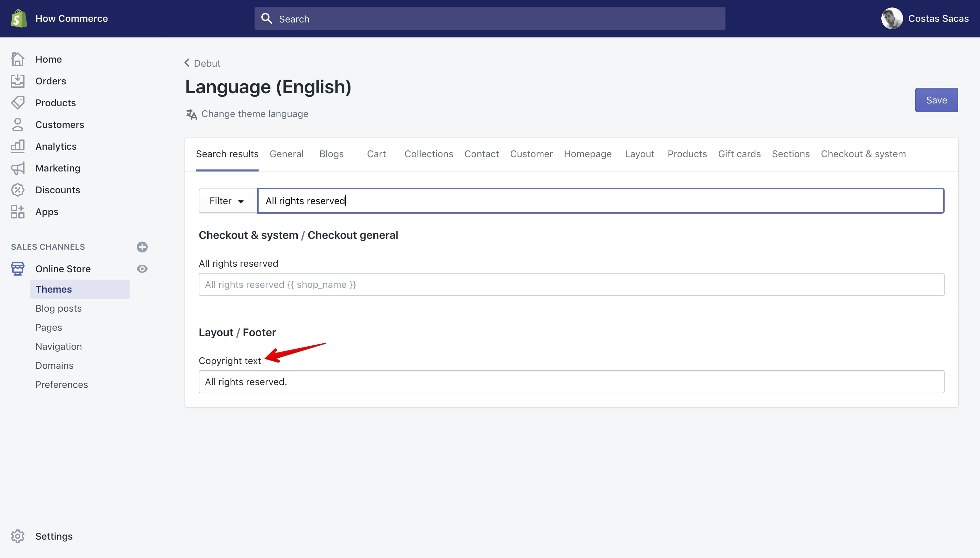Click the Marketing megaphone icon
This screenshot has height=558, width=980.
click(18, 168)
